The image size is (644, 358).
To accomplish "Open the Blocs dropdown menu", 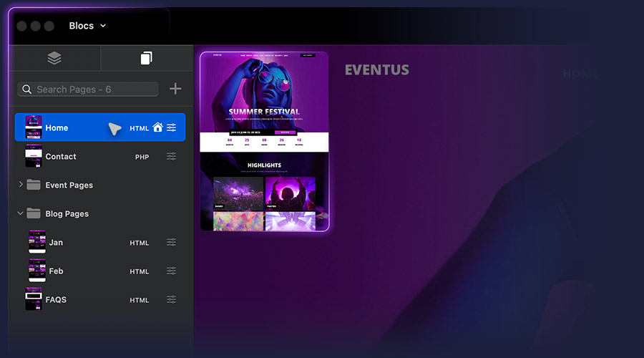I will pyautogui.click(x=87, y=26).
